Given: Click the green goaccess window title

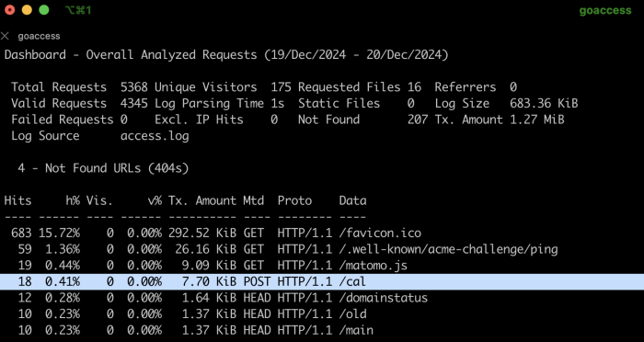Looking at the screenshot, I should pos(605,10).
